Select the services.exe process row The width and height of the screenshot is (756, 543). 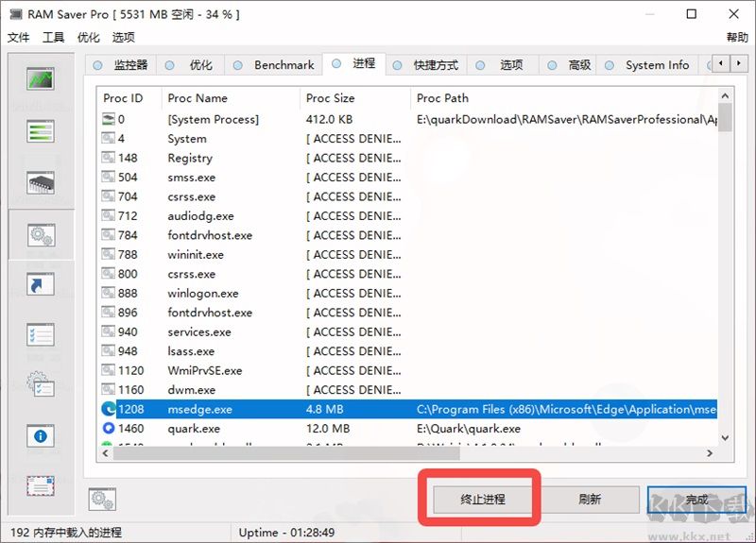[x=407, y=332]
